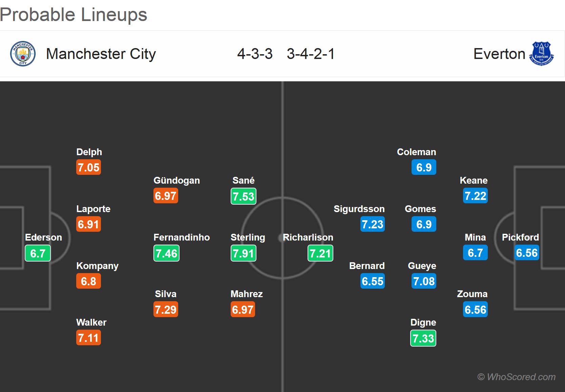Image resolution: width=565 pixels, height=392 pixels.
Task: Click Pickford's 6.56 rating badge
Action: point(527,253)
